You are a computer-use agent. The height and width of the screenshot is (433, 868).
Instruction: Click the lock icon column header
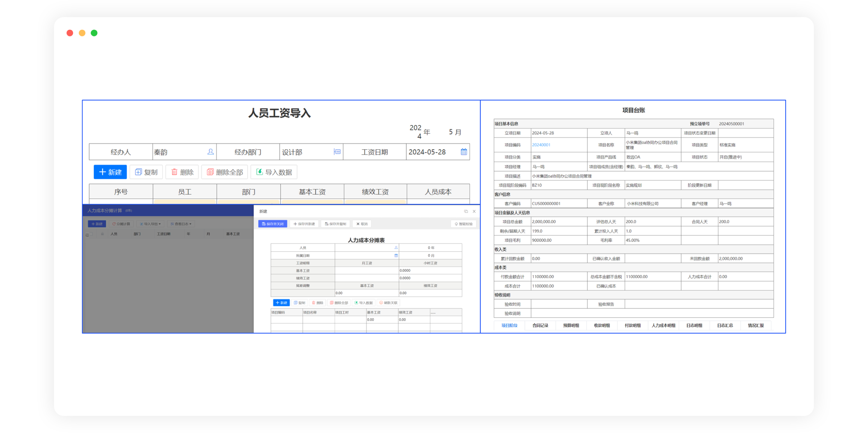click(102, 234)
